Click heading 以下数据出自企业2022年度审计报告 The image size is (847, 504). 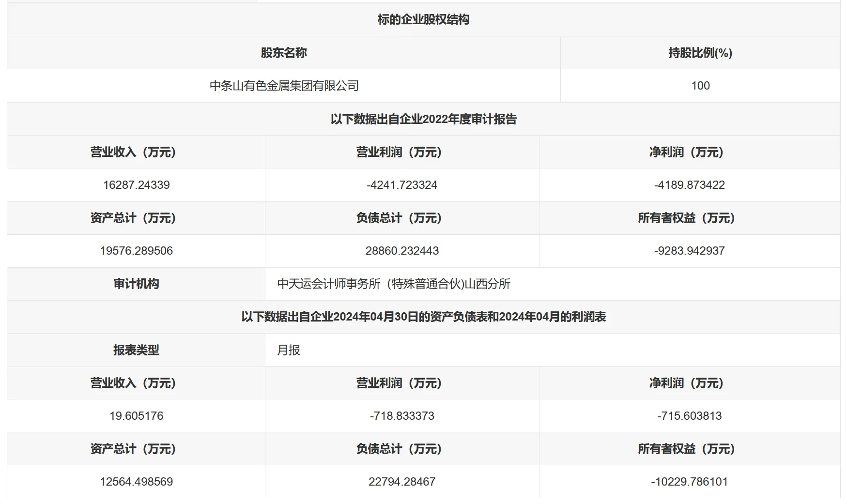tap(423, 119)
